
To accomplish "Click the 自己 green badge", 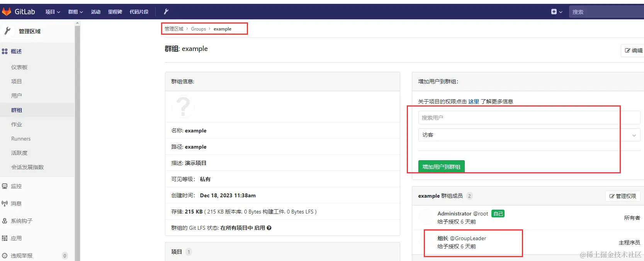I will click(x=498, y=214).
